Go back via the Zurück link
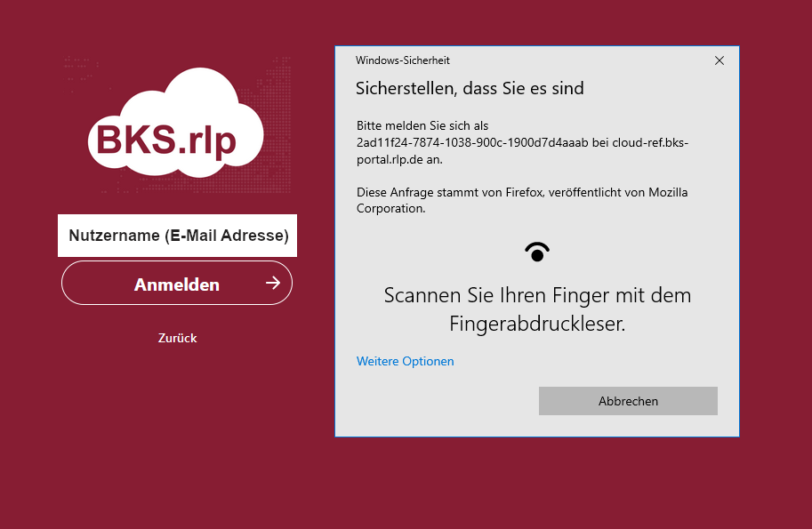The height and width of the screenshot is (529, 812). (x=177, y=338)
